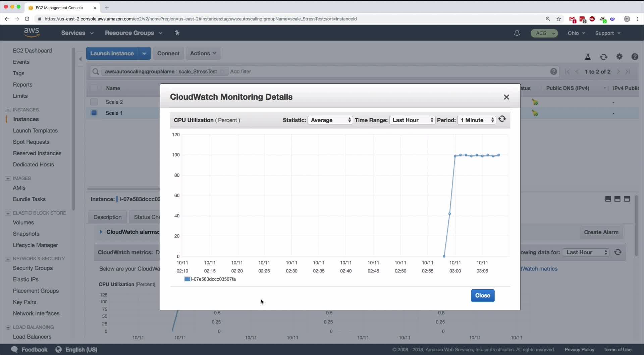
Task: Select the EC2 Management Console browser tab
Action: (x=63, y=7)
